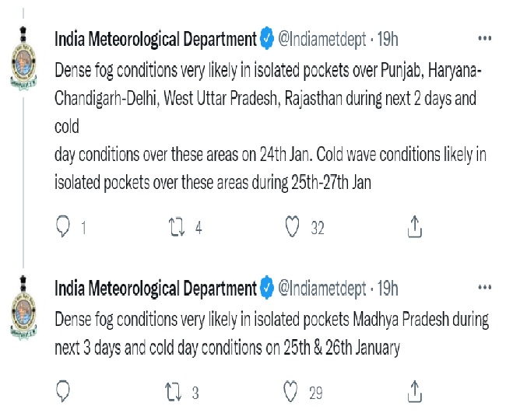506x420 pixels.
Task: Like the Punjab dense fog tweet
Action: click(293, 226)
